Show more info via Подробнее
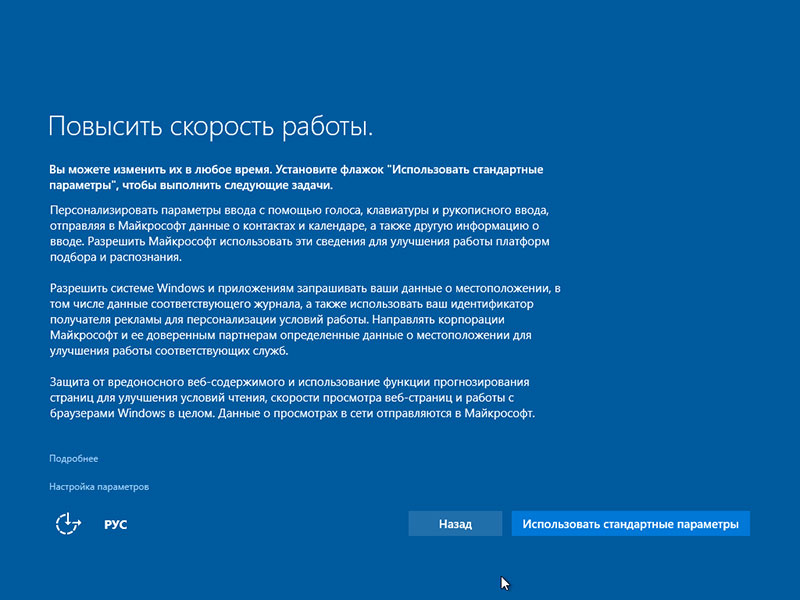This screenshot has width=800, height=600. (73, 459)
